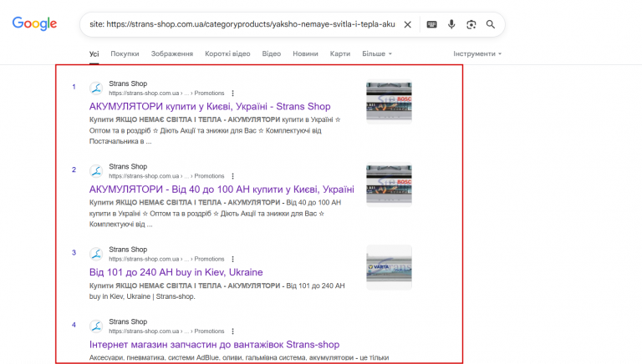Click inside the search query input field

(242, 24)
